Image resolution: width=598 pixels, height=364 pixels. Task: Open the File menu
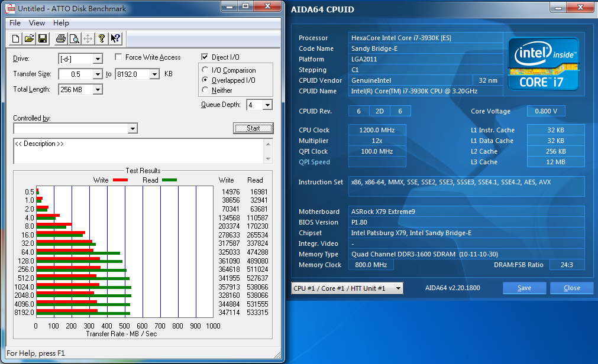pos(15,23)
